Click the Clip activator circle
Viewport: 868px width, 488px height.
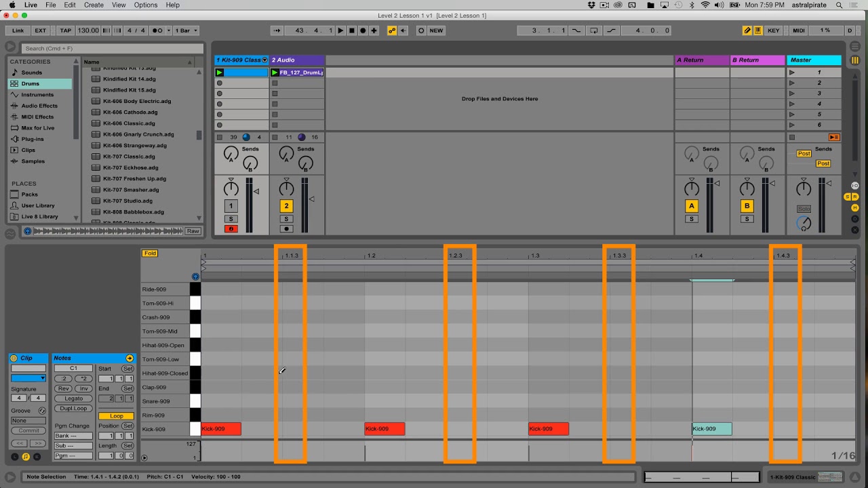click(14, 358)
